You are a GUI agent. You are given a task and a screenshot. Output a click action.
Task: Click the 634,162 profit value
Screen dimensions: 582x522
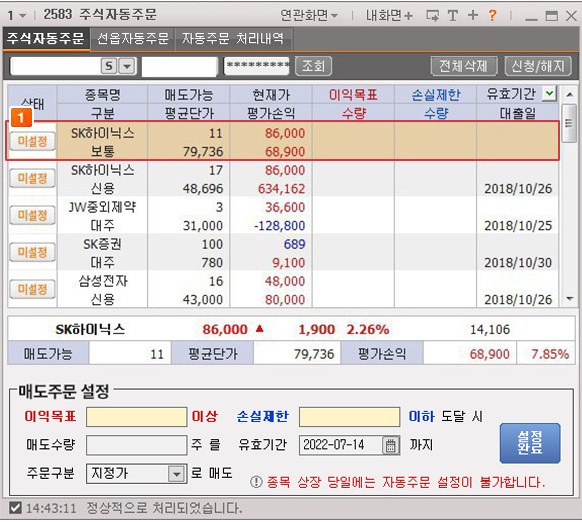[x=281, y=189]
